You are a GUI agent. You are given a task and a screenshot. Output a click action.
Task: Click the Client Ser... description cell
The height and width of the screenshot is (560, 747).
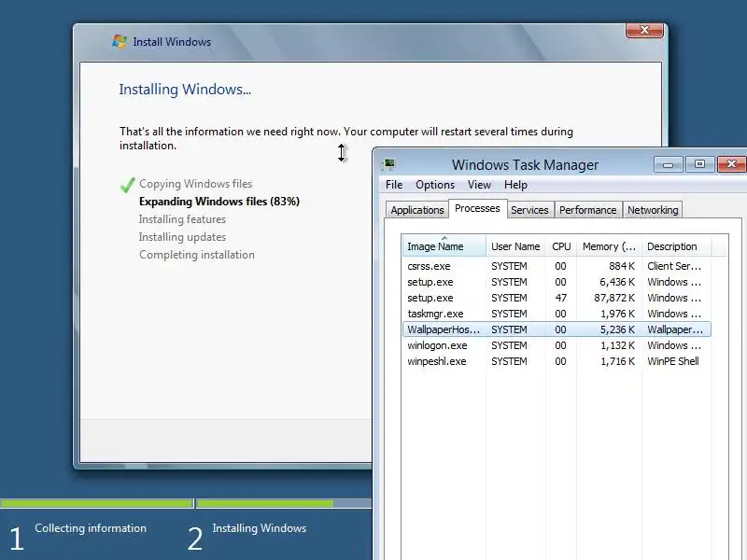click(x=673, y=266)
